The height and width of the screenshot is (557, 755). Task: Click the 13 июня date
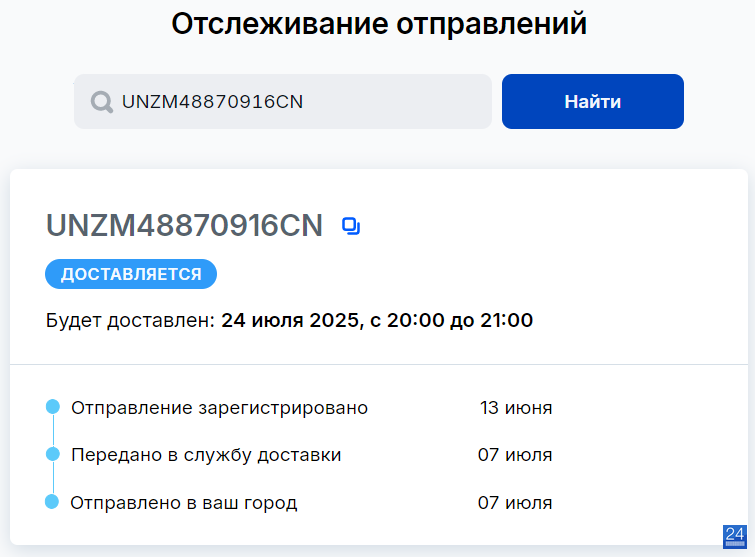pos(516,408)
